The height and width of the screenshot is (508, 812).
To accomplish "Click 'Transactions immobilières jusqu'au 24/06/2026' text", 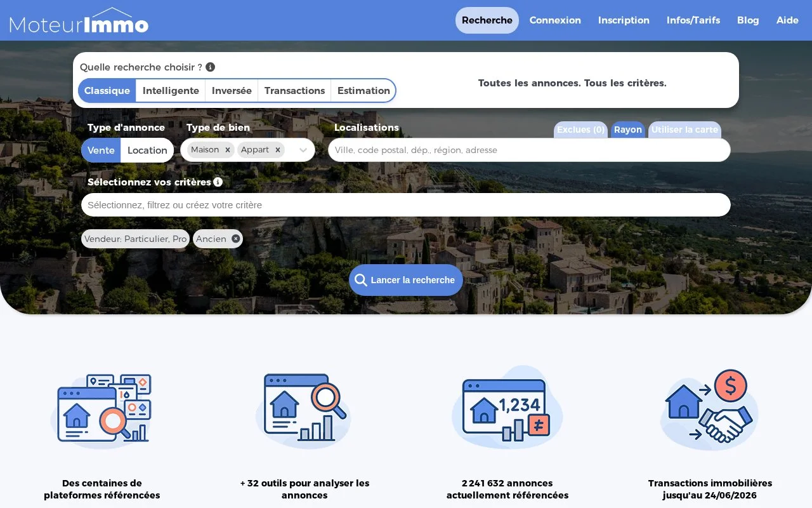I will [710, 489].
